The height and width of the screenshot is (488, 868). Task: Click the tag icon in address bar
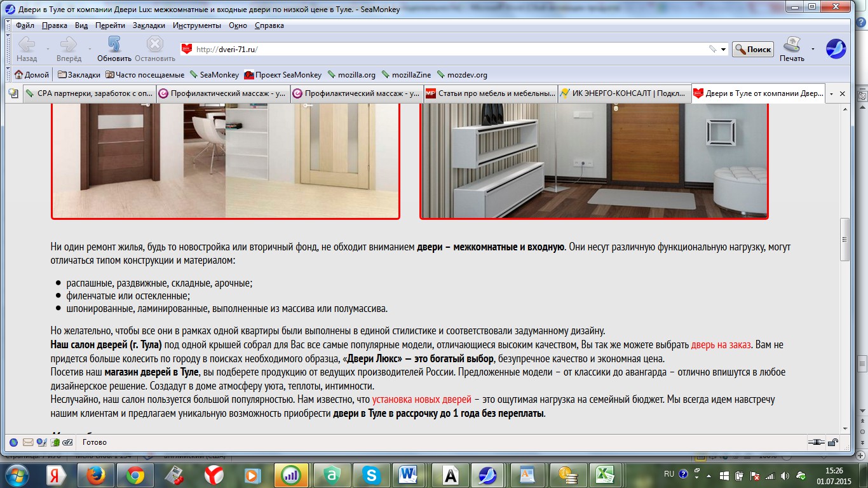coord(713,49)
